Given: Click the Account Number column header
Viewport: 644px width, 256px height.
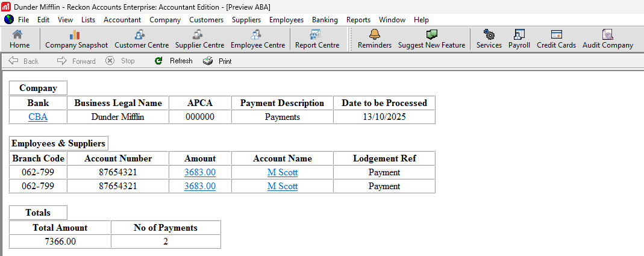Looking at the screenshot, I should tap(118, 158).
